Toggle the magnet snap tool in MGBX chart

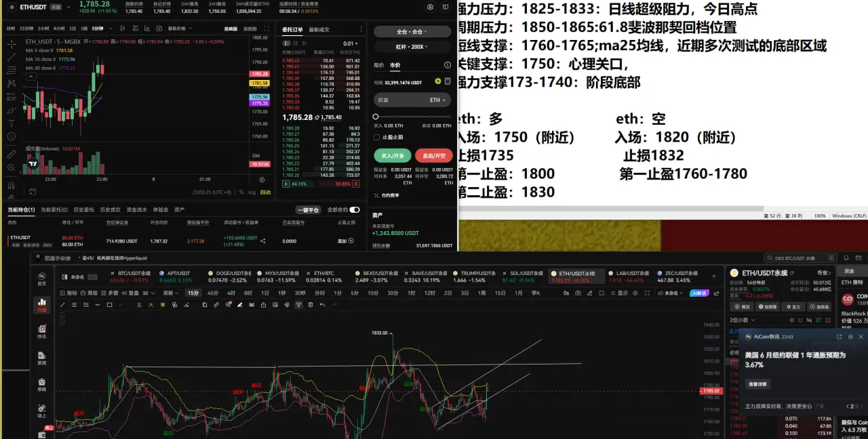12,184
